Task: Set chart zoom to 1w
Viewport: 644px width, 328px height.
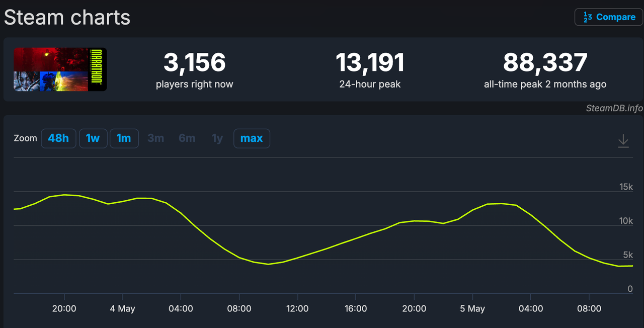Action: (x=93, y=138)
